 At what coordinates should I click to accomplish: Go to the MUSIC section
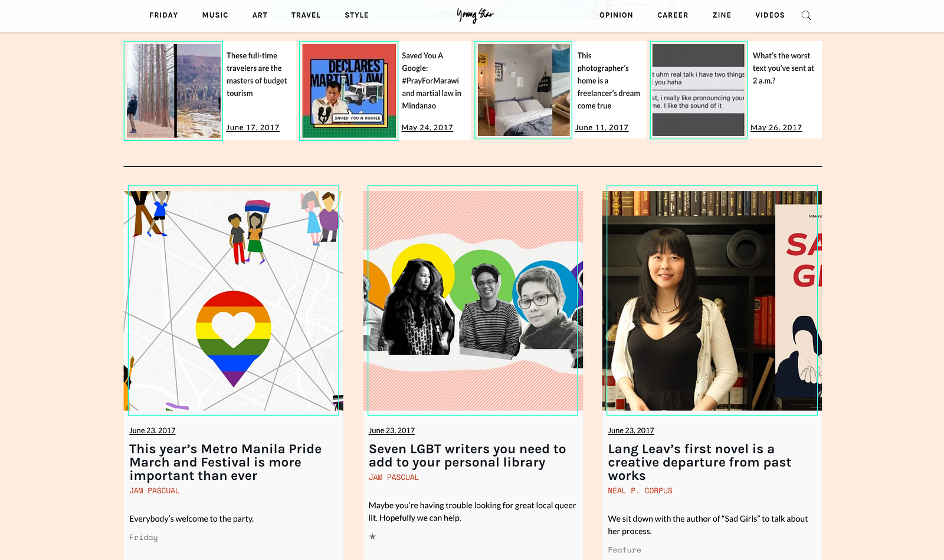click(215, 15)
